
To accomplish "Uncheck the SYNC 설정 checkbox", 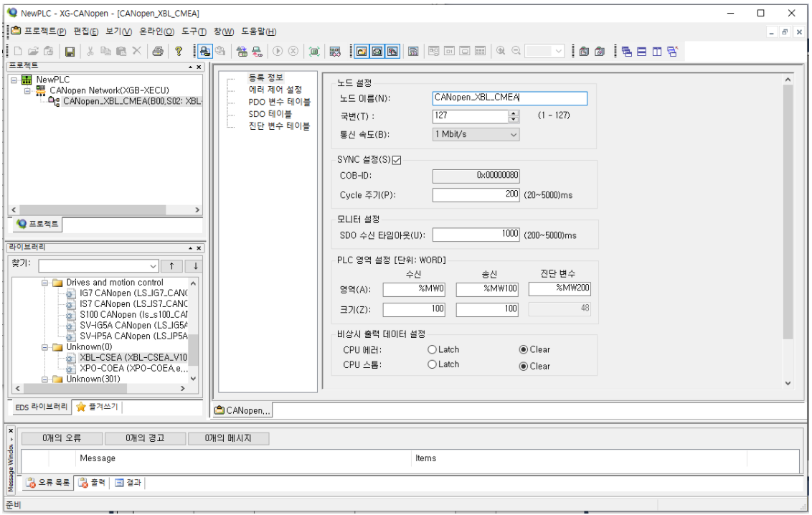I will [x=397, y=161].
